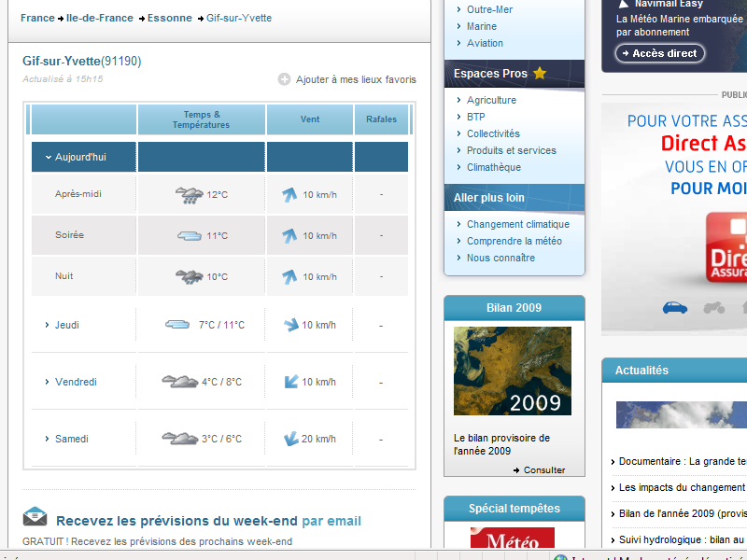Select Changement climatique in Aller plus loin
Screen dimensions: 747x560
point(517,224)
